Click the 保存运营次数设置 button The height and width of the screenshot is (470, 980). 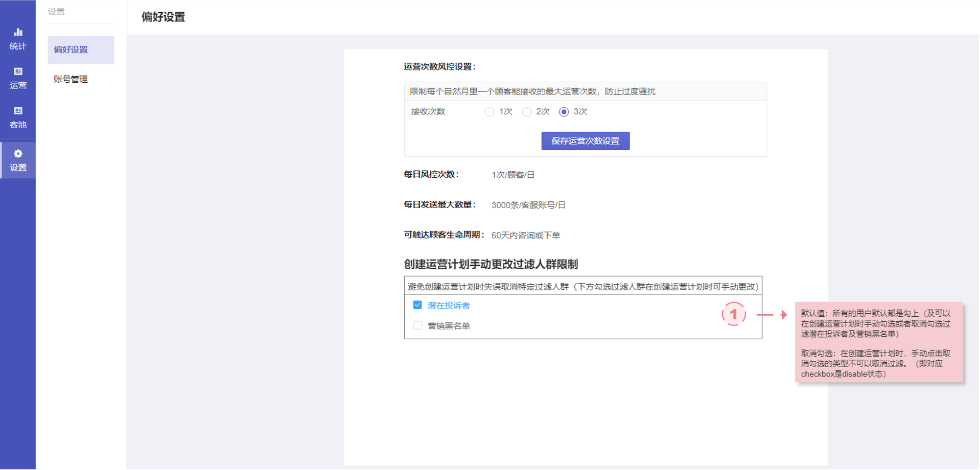585,141
